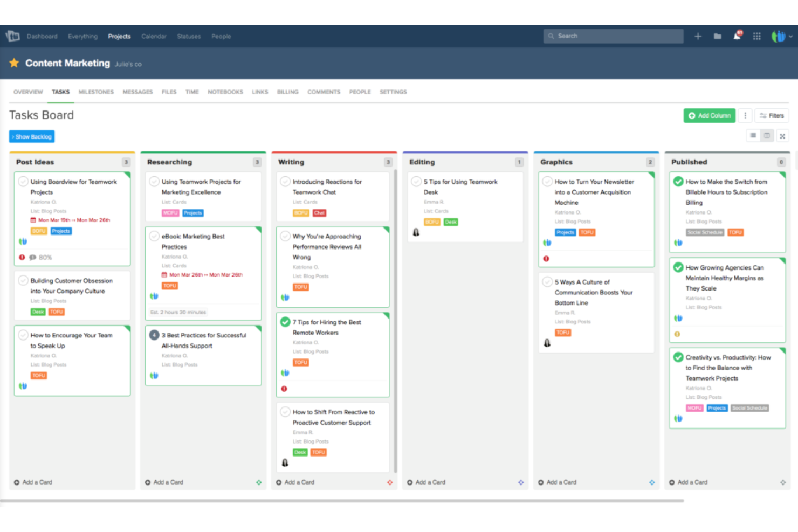Click the comment icon on Boardview card
Image resolution: width=798 pixels, height=532 pixels.
coord(32,258)
